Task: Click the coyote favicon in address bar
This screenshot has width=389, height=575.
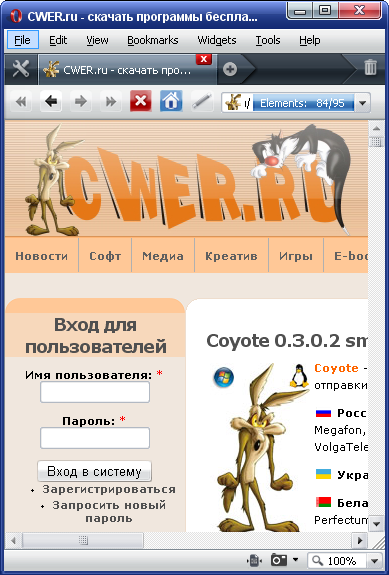Action: pos(233,102)
